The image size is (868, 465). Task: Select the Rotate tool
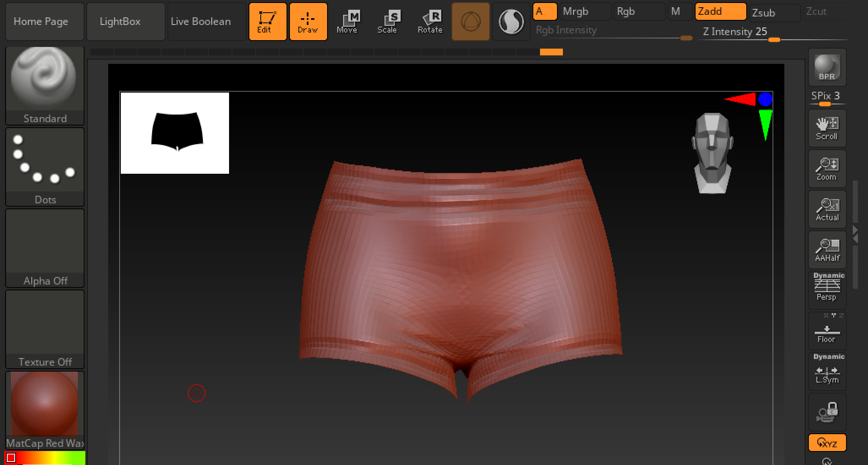pyautogui.click(x=430, y=22)
